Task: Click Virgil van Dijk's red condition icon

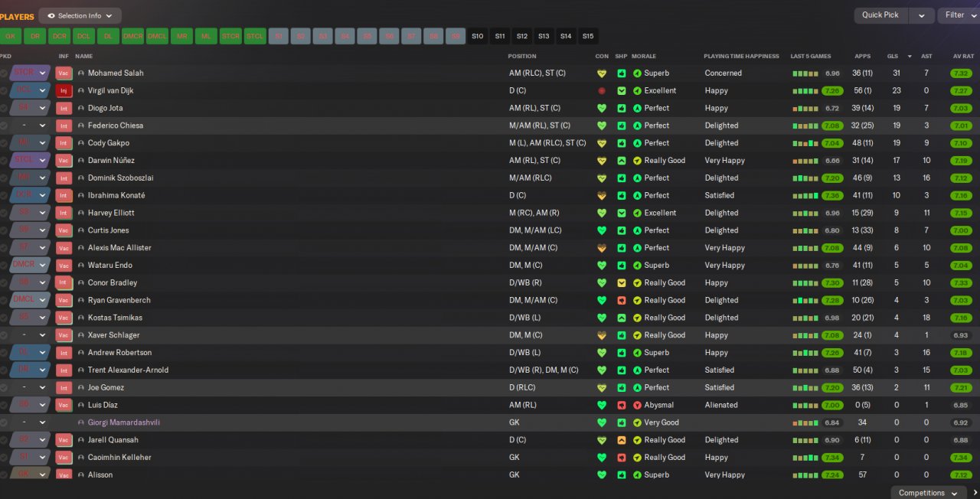Action: (x=602, y=91)
